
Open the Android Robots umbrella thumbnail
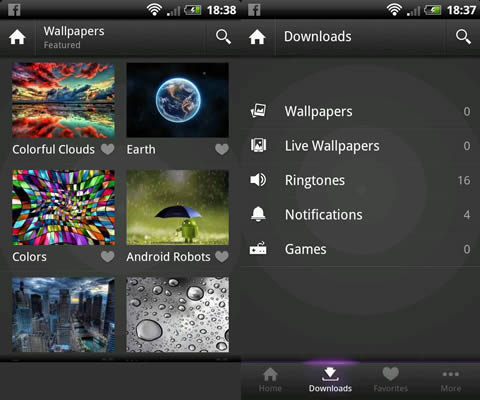178,207
